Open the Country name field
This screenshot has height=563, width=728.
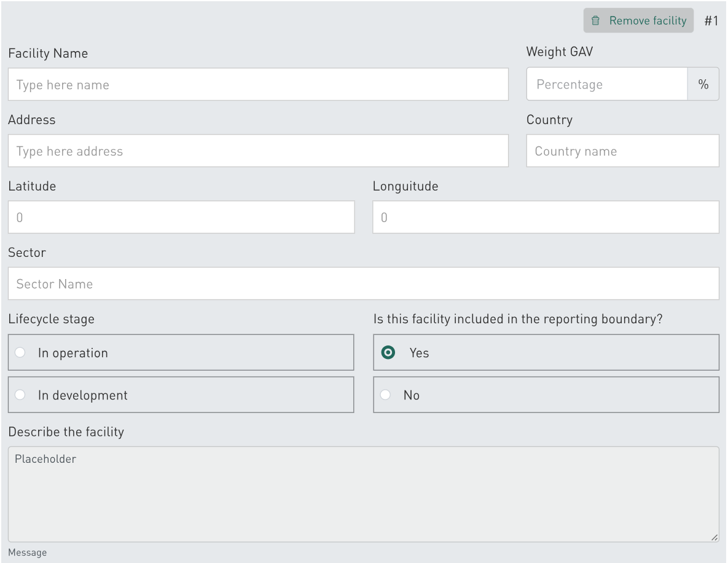[x=622, y=151]
